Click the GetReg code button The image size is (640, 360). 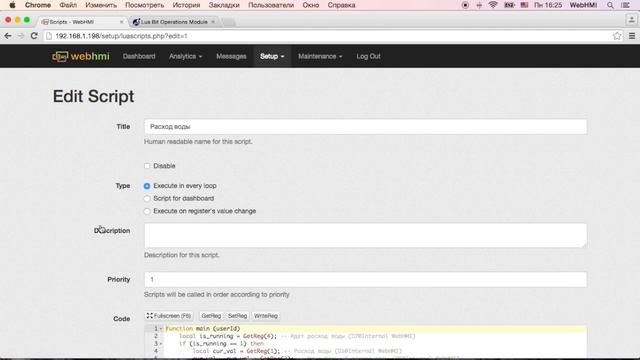point(211,316)
